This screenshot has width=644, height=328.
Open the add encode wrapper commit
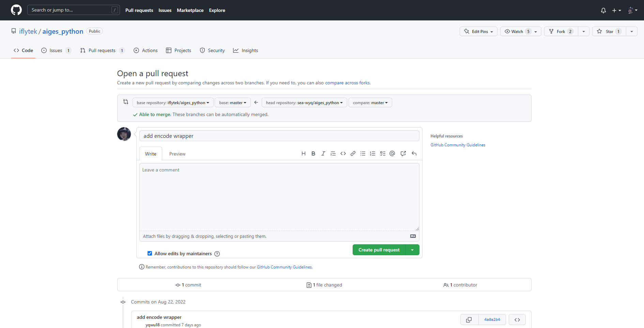159,317
